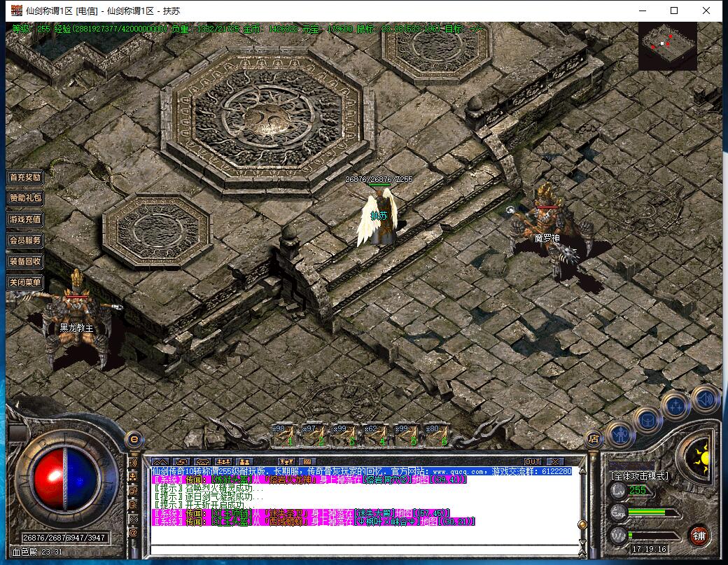Viewport: 728px width, 565px height.
Task: Toggle the group chat channel icon
Action: [x=133, y=476]
